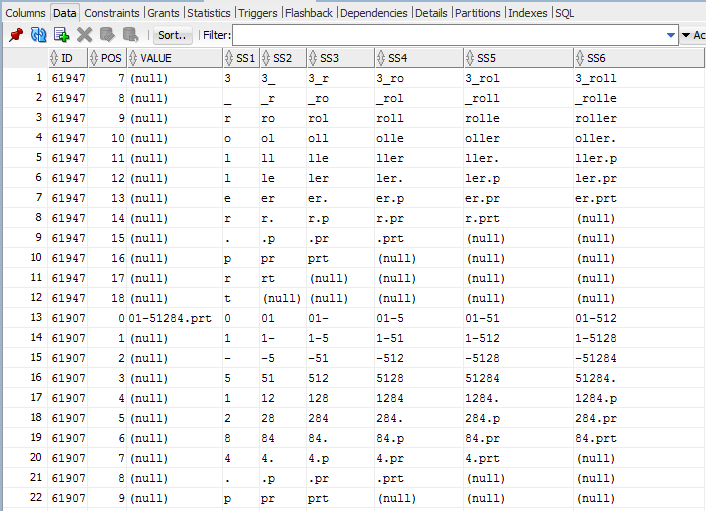This screenshot has height=511, width=706.
Task: Open the Indexes tab
Action: pos(528,13)
